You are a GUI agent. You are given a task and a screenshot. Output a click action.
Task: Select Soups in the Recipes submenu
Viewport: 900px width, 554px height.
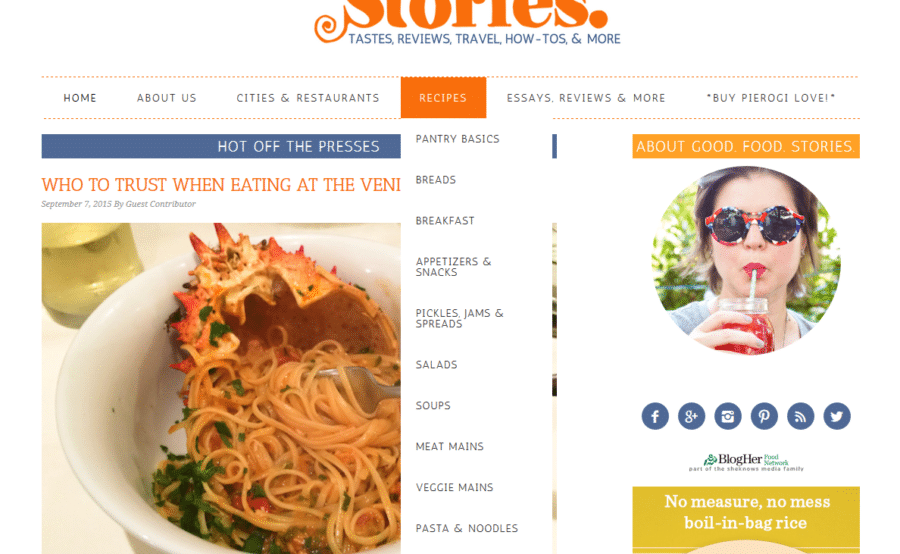pos(433,405)
